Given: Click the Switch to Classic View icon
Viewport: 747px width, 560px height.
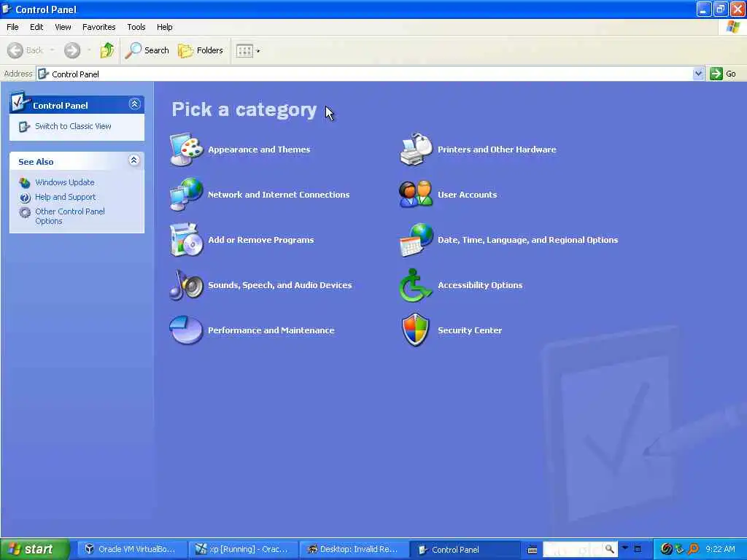Looking at the screenshot, I should click(25, 126).
